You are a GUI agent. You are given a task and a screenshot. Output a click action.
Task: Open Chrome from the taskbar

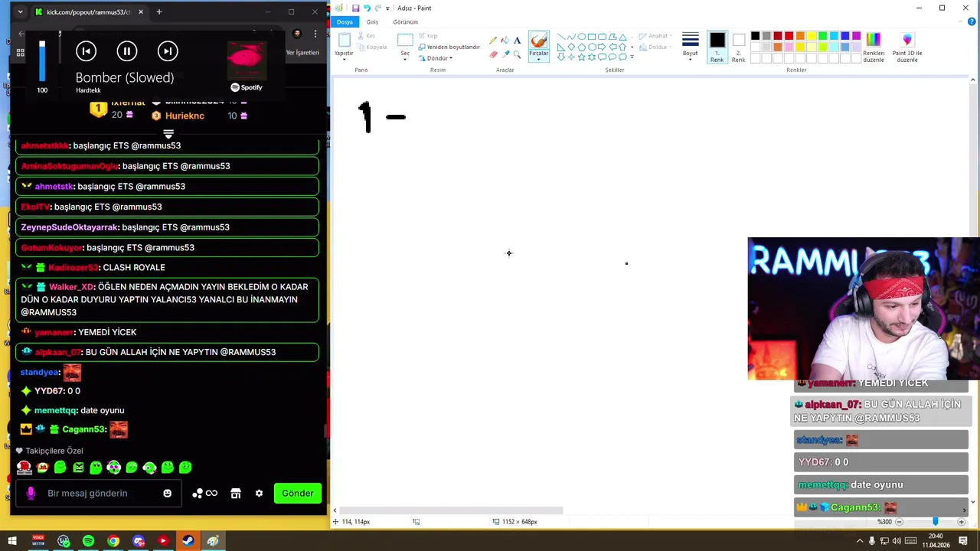click(113, 541)
